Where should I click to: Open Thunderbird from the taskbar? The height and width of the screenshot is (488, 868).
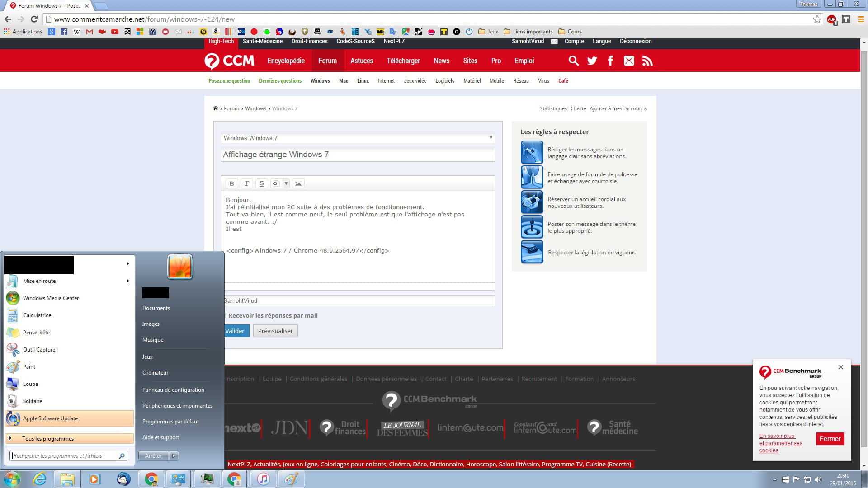(x=123, y=479)
